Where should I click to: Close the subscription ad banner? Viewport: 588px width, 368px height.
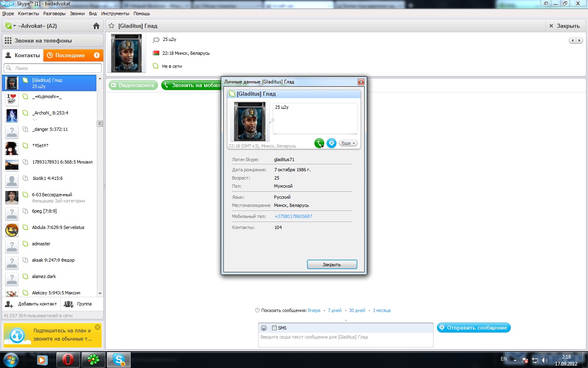(98, 327)
